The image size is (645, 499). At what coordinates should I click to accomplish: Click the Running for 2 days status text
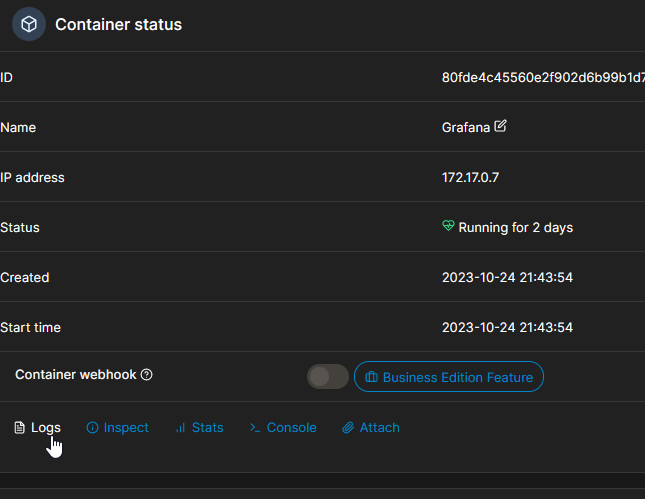point(515,227)
